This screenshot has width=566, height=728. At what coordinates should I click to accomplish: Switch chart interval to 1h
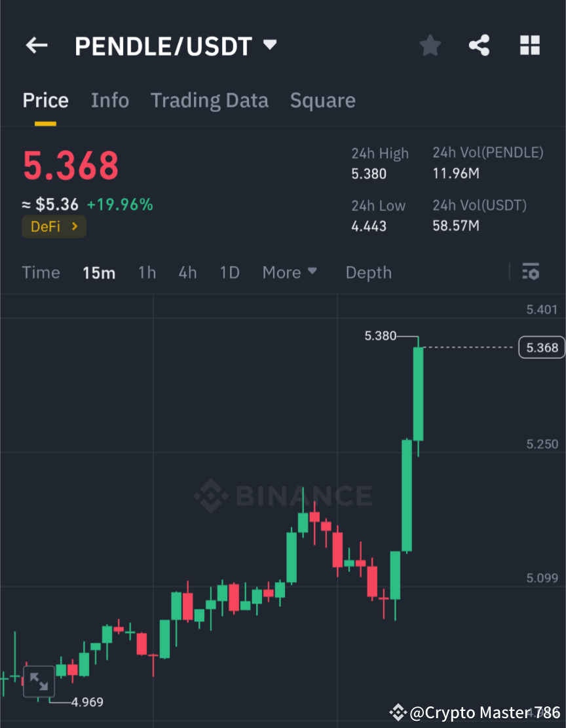(147, 272)
